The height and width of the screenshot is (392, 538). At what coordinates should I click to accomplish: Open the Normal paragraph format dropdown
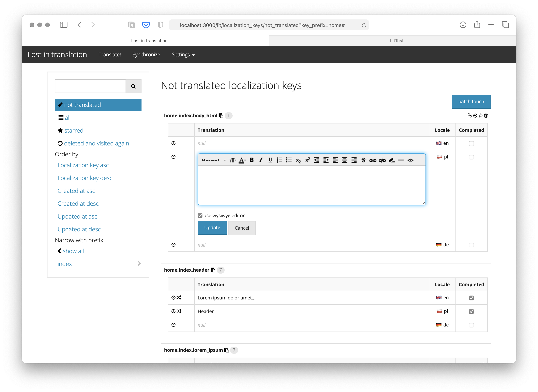[213, 160]
